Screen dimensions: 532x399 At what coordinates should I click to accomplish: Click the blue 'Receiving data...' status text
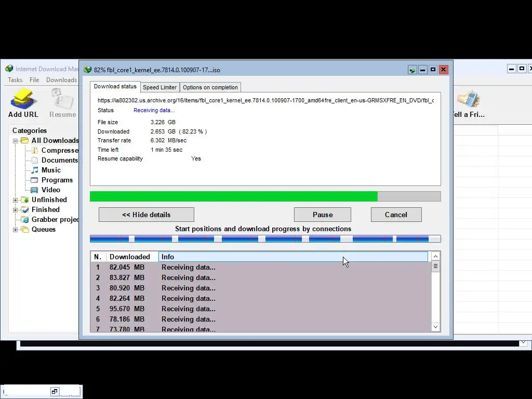point(154,110)
